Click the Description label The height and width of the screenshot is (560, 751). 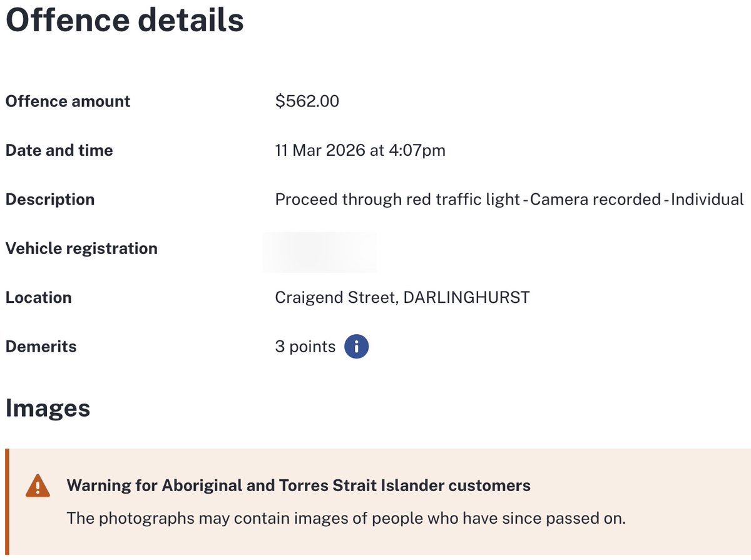pos(50,200)
